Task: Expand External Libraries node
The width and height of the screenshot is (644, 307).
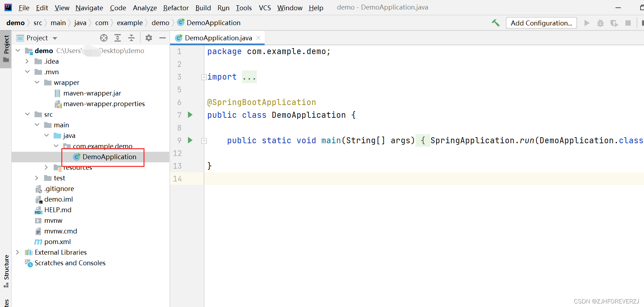Action: (x=18, y=252)
